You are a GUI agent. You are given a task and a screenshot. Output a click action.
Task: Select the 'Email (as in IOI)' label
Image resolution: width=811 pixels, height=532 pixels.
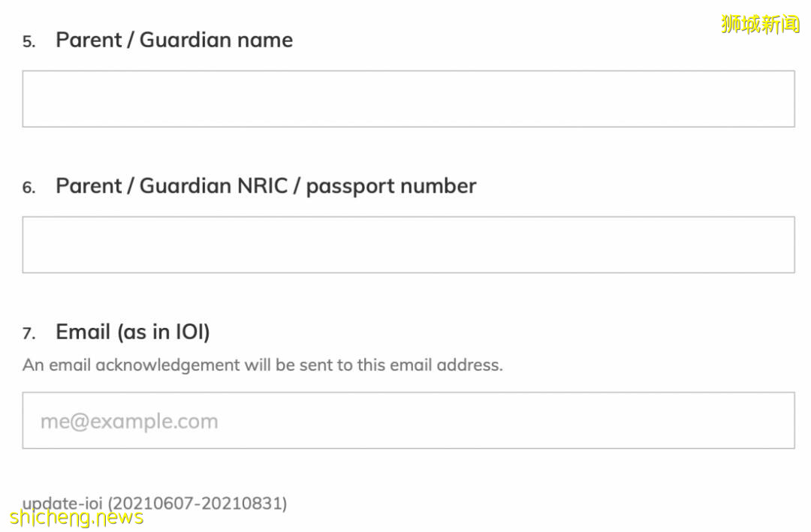pyautogui.click(x=132, y=332)
